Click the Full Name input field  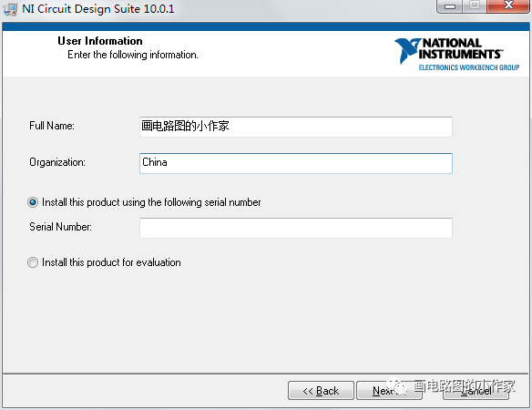(x=296, y=127)
